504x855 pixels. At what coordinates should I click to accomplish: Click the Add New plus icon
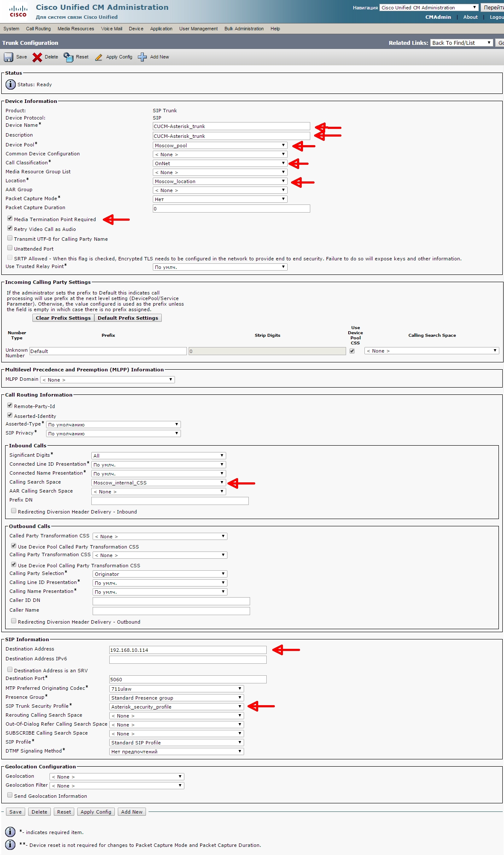click(142, 57)
